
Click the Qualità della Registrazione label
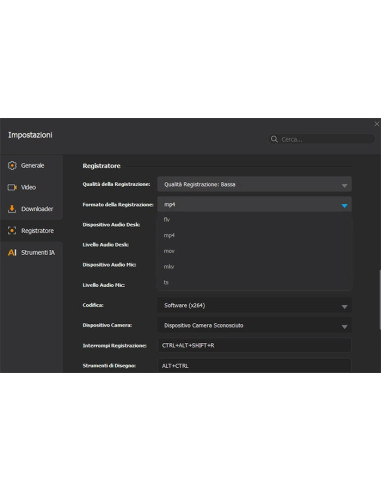[116, 184]
